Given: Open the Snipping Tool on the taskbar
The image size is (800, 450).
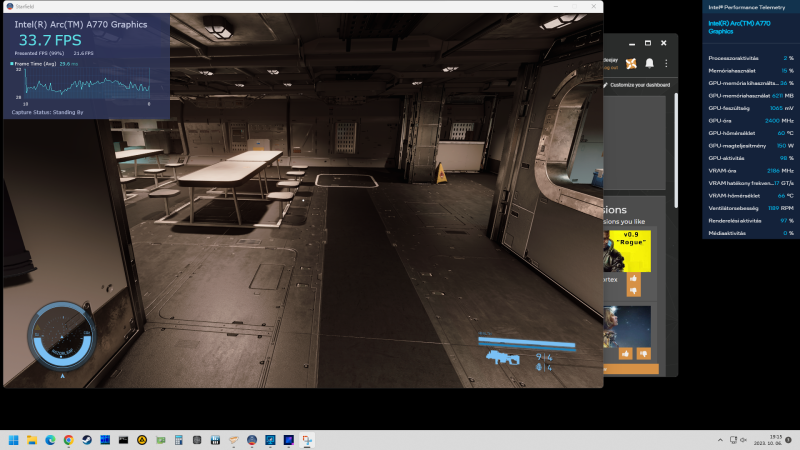Looking at the screenshot, I should (x=307, y=440).
